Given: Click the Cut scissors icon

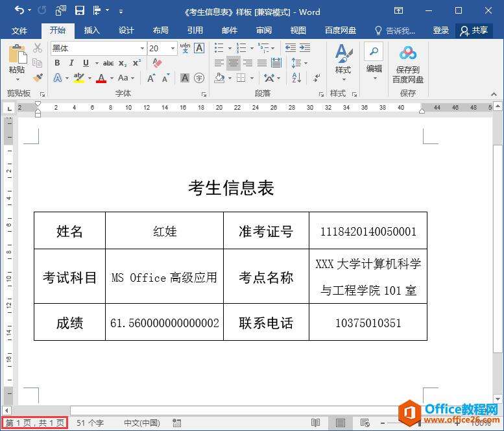Looking at the screenshot, I should coord(38,48).
